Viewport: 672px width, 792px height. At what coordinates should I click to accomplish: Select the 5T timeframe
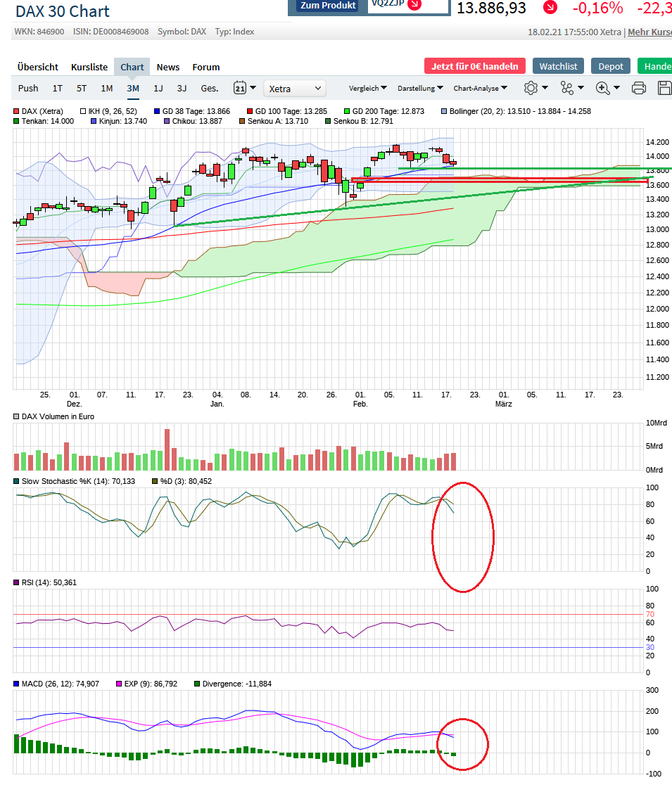point(82,88)
